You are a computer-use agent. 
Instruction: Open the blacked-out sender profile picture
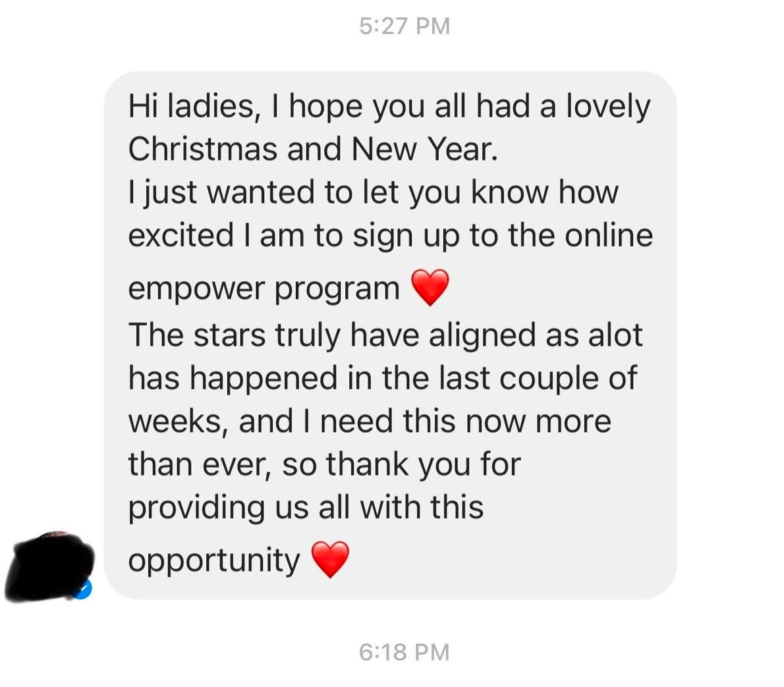pos(49,566)
